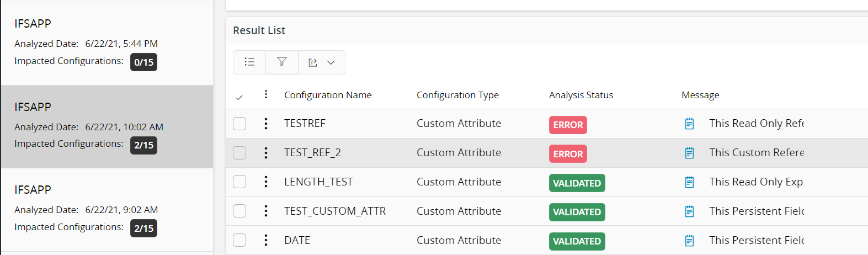Viewport: 868px width, 255px height.
Task: Click the list view icon in toolbar
Action: click(x=249, y=62)
